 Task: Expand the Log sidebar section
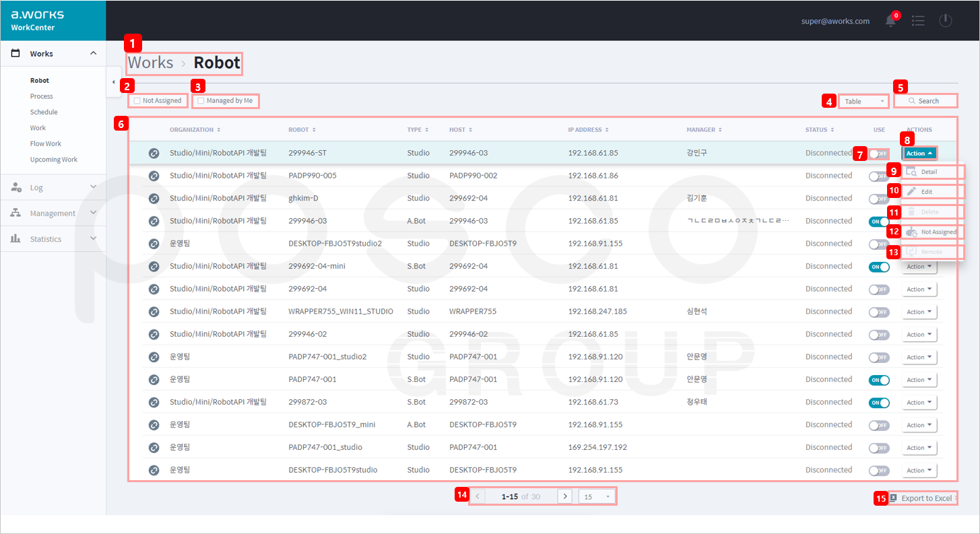94,187
